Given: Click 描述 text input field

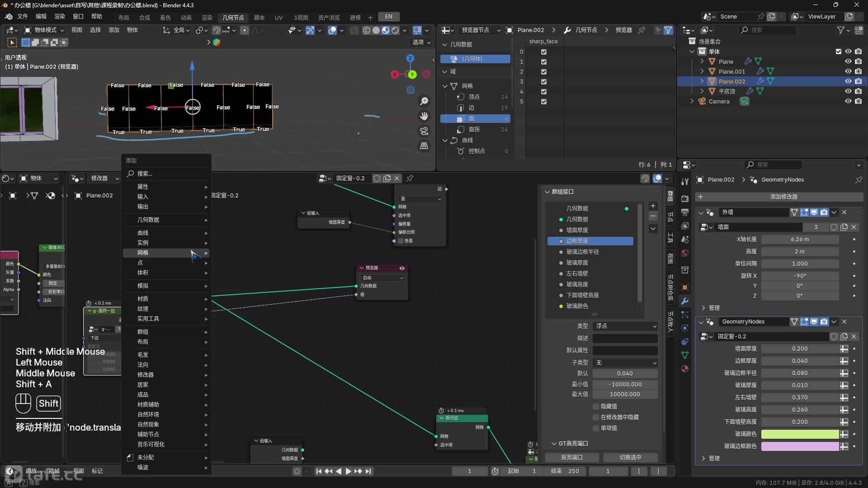Looking at the screenshot, I should 625,338.
